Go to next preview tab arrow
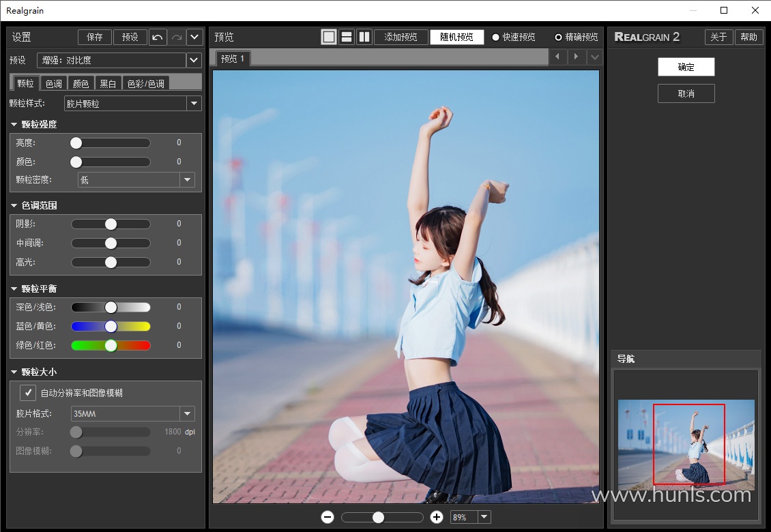 [x=576, y=57]
